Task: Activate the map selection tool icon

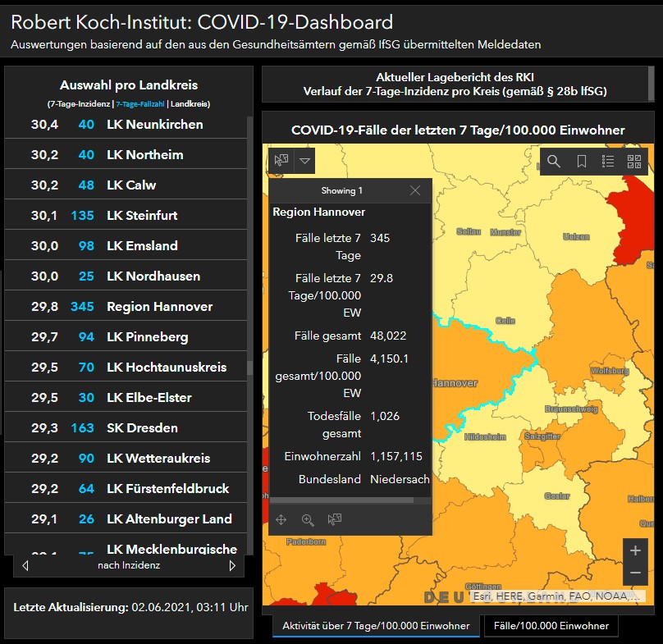Action: pos(281,161)
